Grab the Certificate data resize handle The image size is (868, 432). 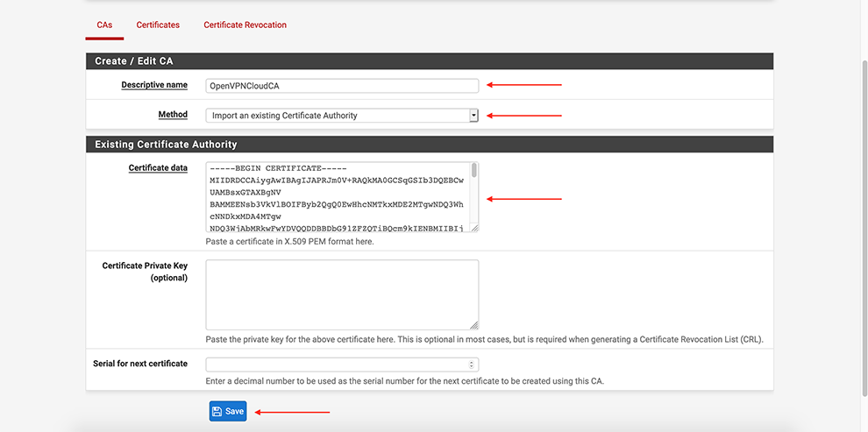point(474,228)
